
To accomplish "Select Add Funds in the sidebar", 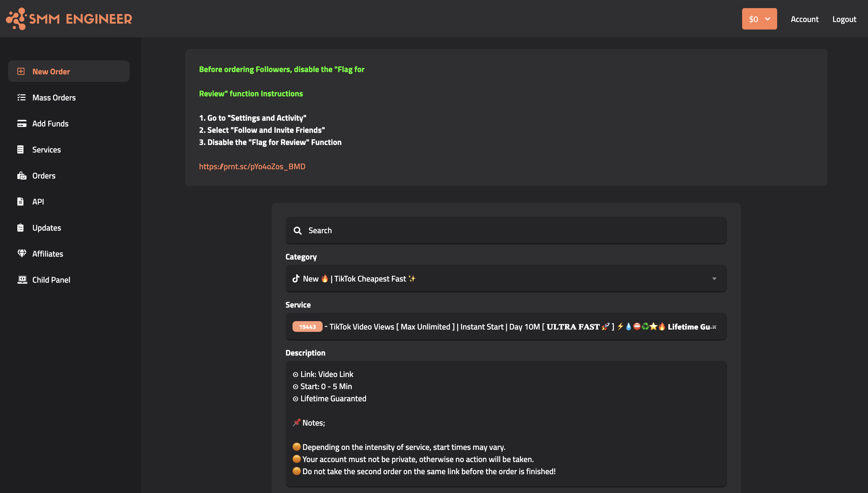I will [x=50, y=124].
